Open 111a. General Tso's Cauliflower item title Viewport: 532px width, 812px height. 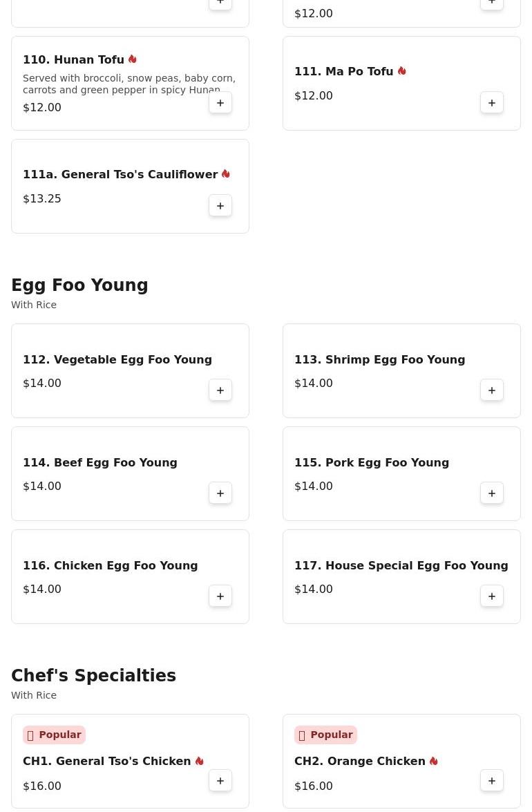(120, 175)
